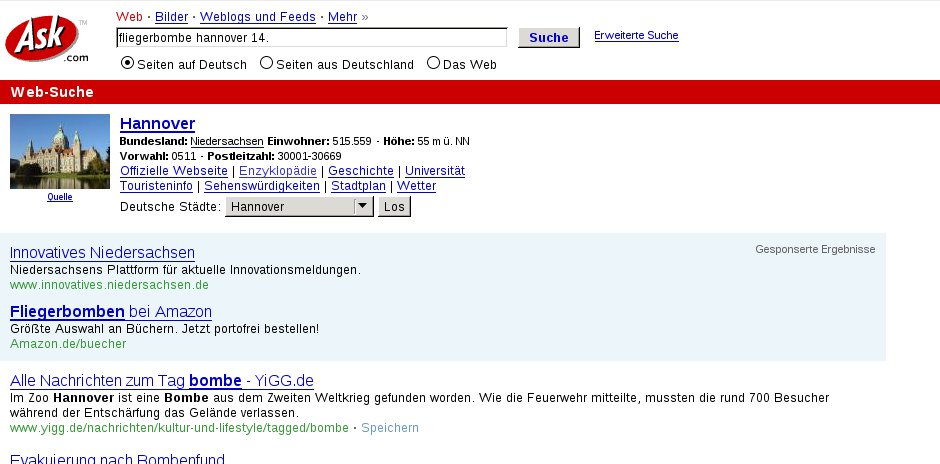Open the Stadtplan link
940x464 pixels.
[x=358, y=186]
